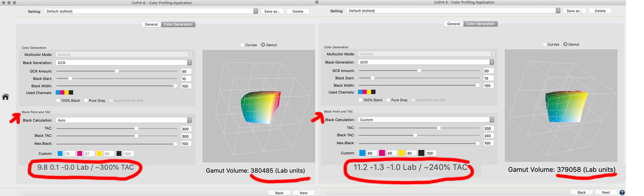Click yellow Custom swatch in the right window
Viewport: 644px width, 196px height.
pyautogui.click(x=401, y=153)
